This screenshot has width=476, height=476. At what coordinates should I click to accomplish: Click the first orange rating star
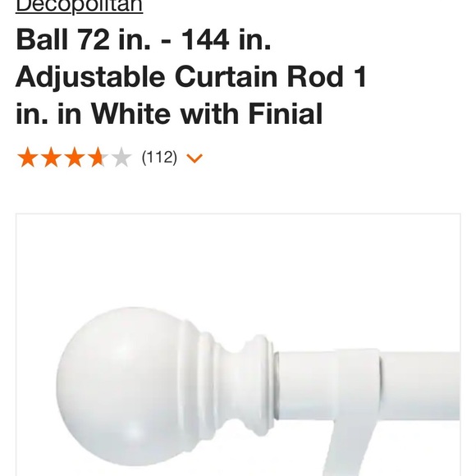click(28, 158)
